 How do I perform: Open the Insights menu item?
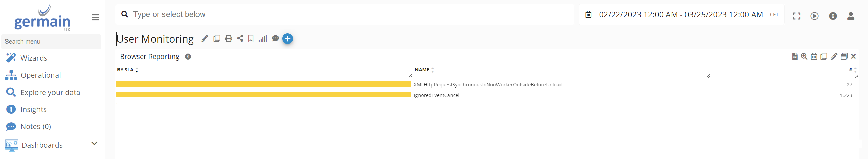[x=33, y=109]
